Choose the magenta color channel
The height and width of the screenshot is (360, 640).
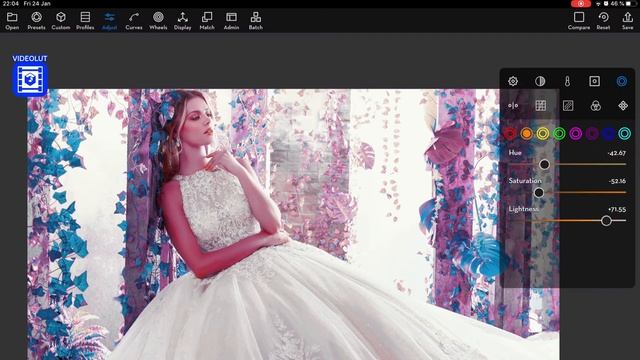click(x=576, y=133)
